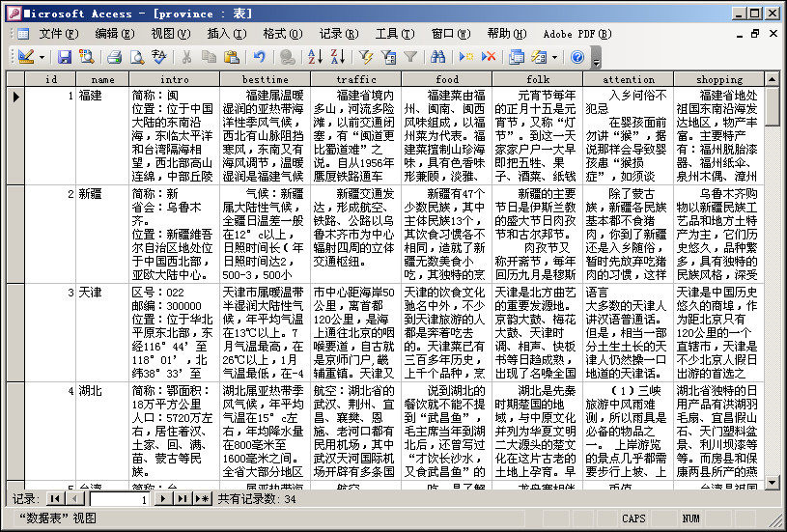This screenshot has height=532, width=787.
Task: Go to previous record button
Action: coord(74,499)
